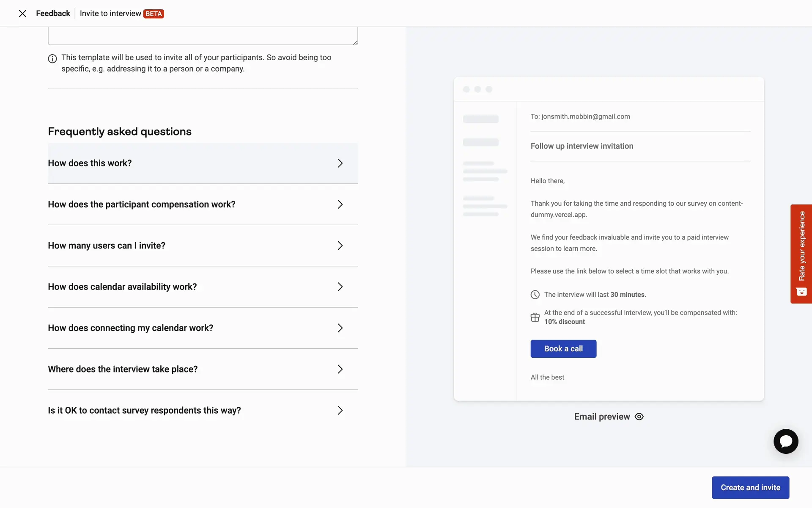The width and height of the screenshot is (812, 508).
Task: Click the clock icon in email preview
Action: click(x=535, y=295)
